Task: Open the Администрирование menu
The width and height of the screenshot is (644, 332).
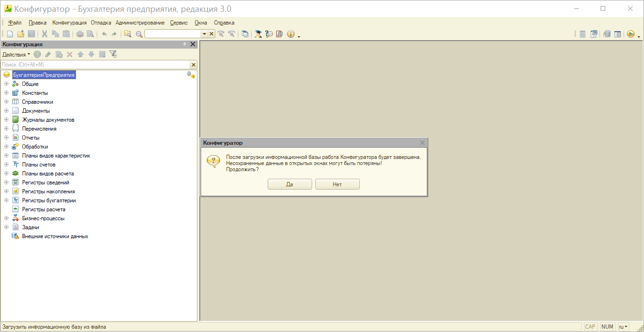Action: point(140,23)
